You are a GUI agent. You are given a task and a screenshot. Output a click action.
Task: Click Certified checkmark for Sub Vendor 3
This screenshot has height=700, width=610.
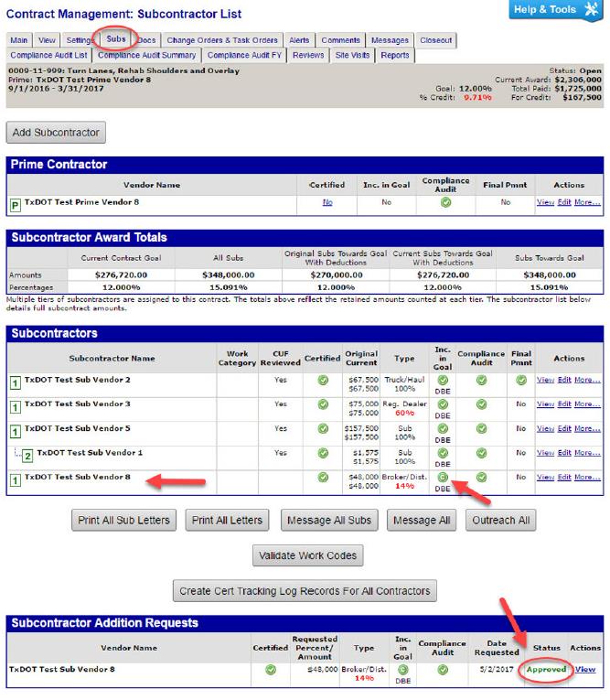tap(322, 404)
